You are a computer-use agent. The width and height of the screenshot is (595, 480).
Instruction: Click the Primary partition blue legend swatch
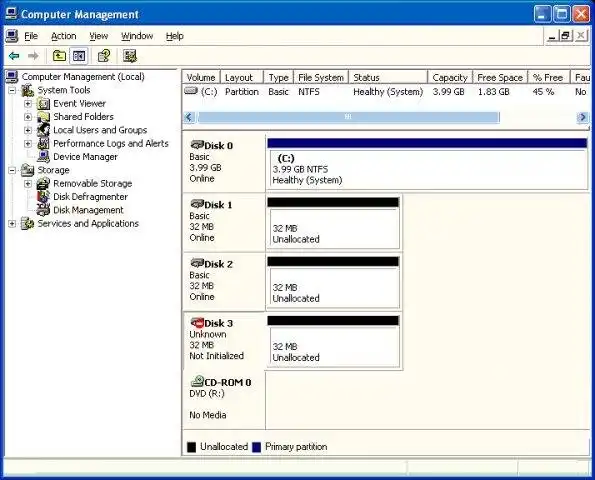[257, 447]
